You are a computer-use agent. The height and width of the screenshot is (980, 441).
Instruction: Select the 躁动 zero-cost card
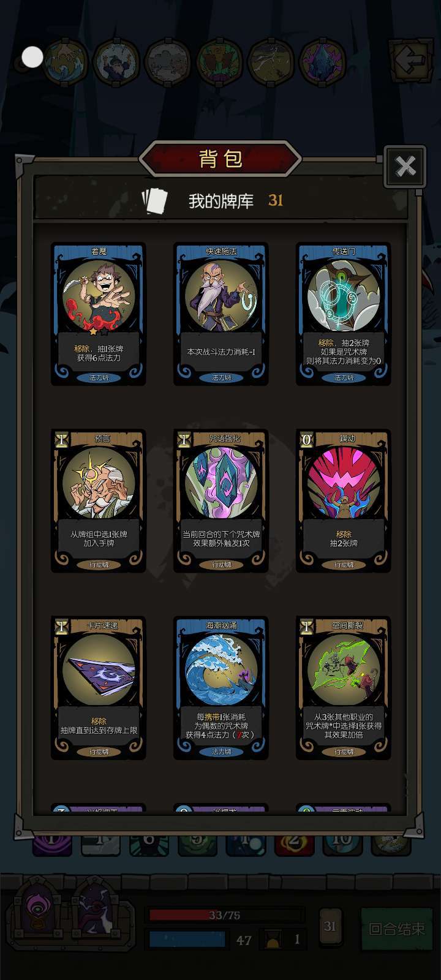click(344, 501)
